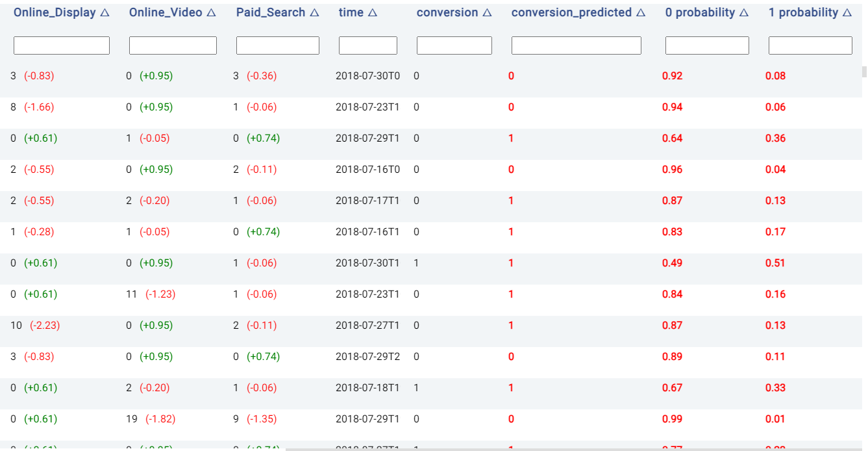Click the 0.36 value in 1 probability
868x451 pixels.
(x=776, y=138)
